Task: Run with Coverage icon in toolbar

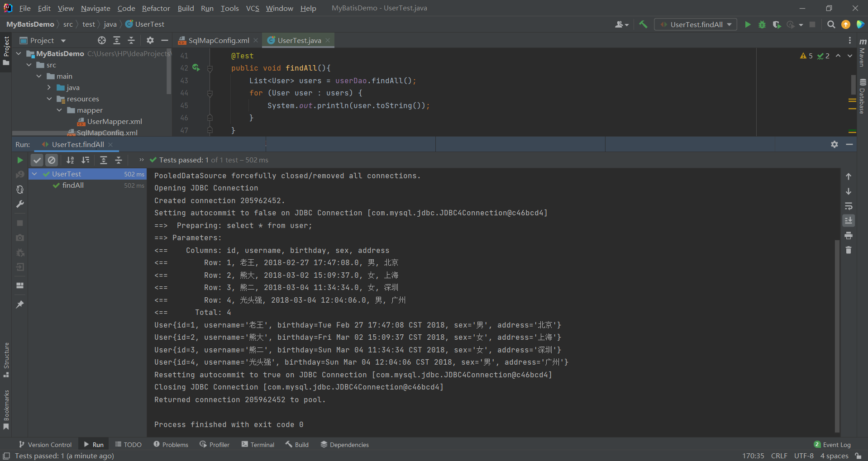Action: coord(777,24)
